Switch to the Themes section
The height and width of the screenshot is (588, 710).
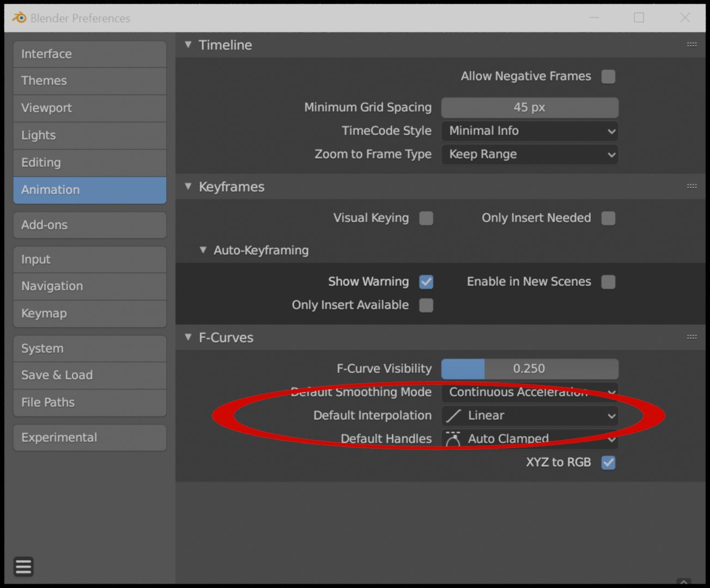[x=89, y=81]
